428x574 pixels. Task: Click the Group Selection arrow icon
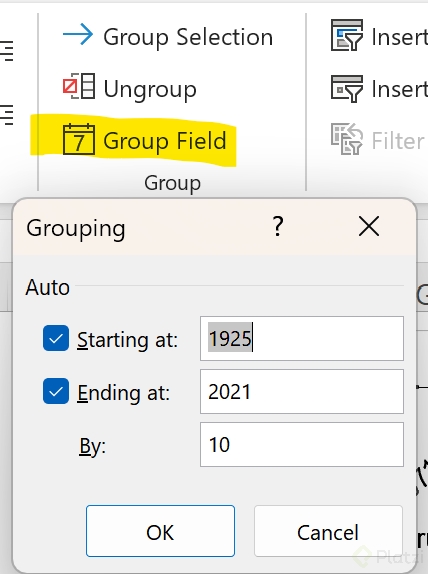coord(78,35)
